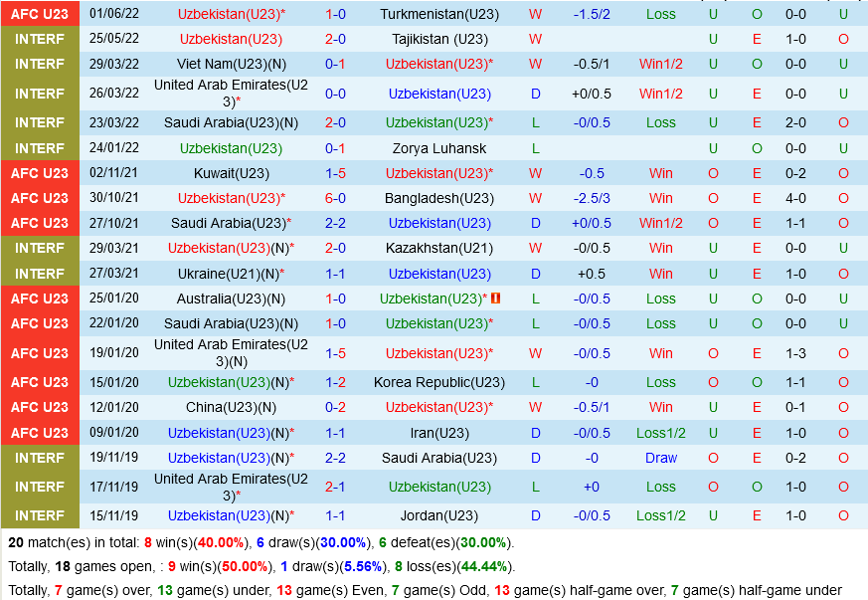
Task: Open Viet Nam(U23)(N) team link
Action: [232, 65]
